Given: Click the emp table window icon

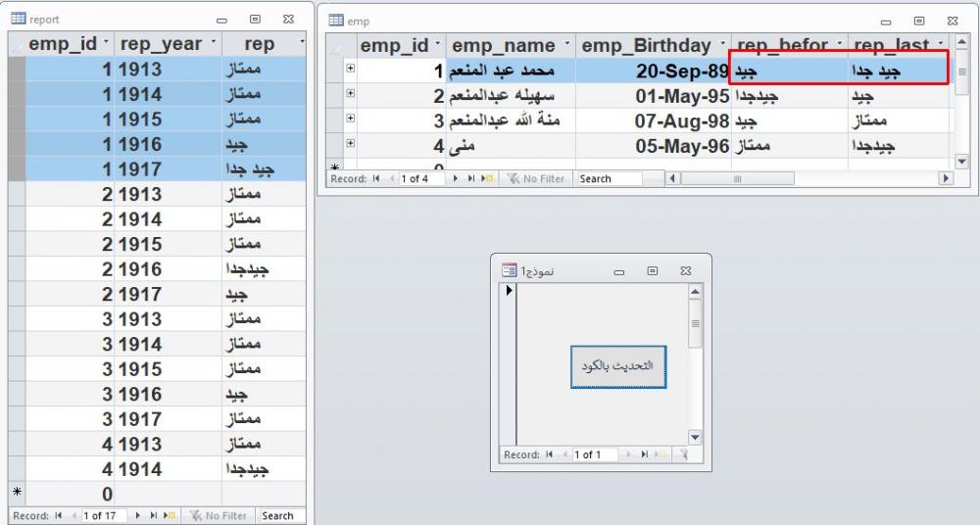Looking at the screenshot, I should click(336, 20).
